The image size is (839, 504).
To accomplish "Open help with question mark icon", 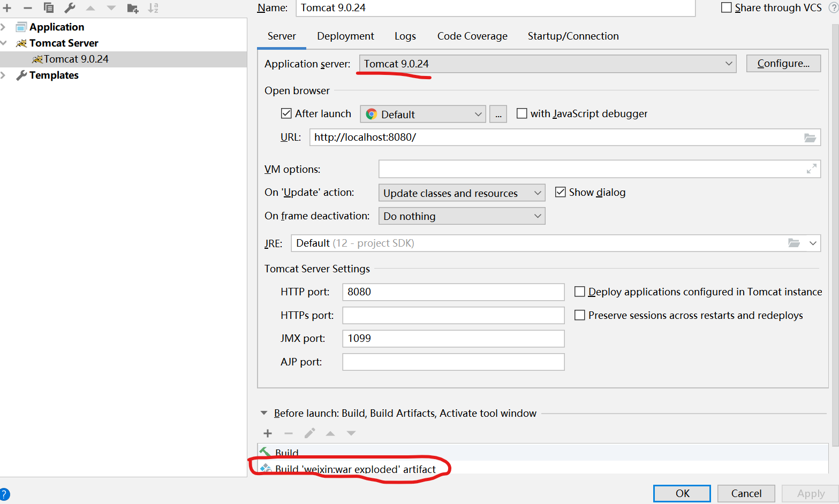I will click(x=4, y=494).
